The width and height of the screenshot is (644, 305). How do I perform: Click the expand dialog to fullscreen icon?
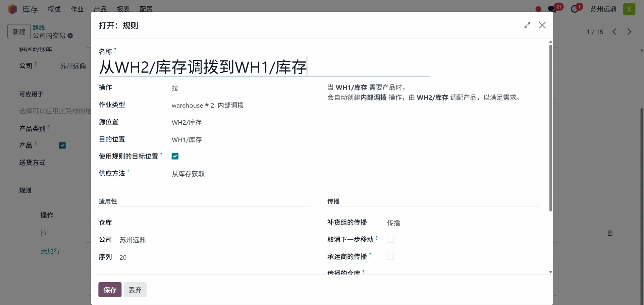tap(527, 25)
